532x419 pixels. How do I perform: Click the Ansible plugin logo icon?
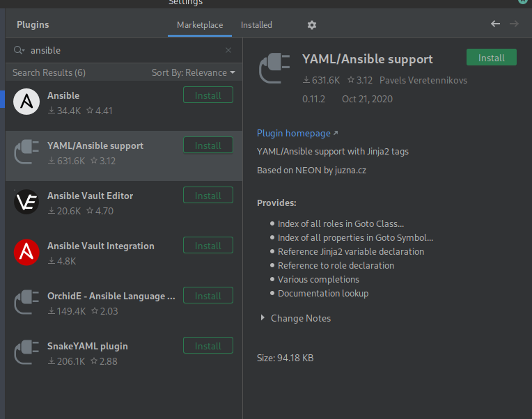point(26,102)
